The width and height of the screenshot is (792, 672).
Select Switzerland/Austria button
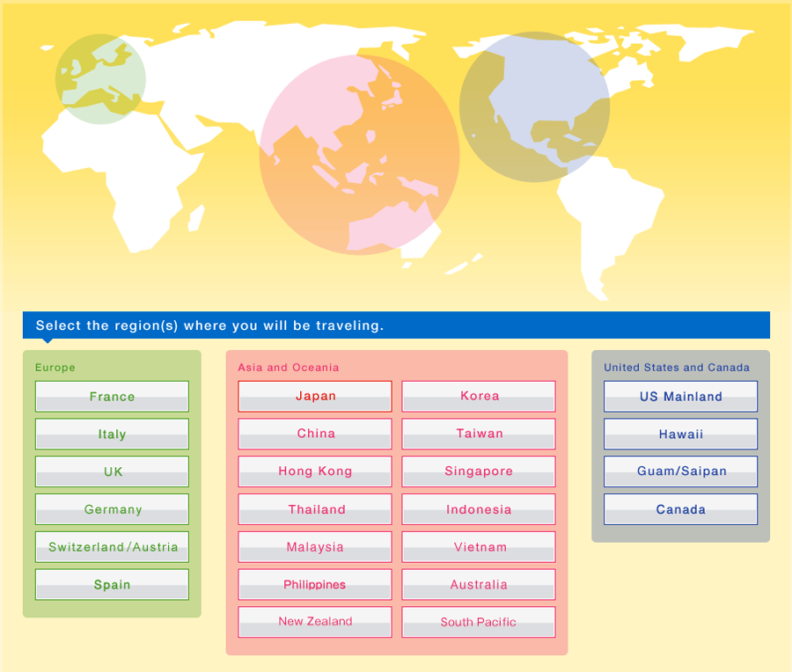click(112, 547)
